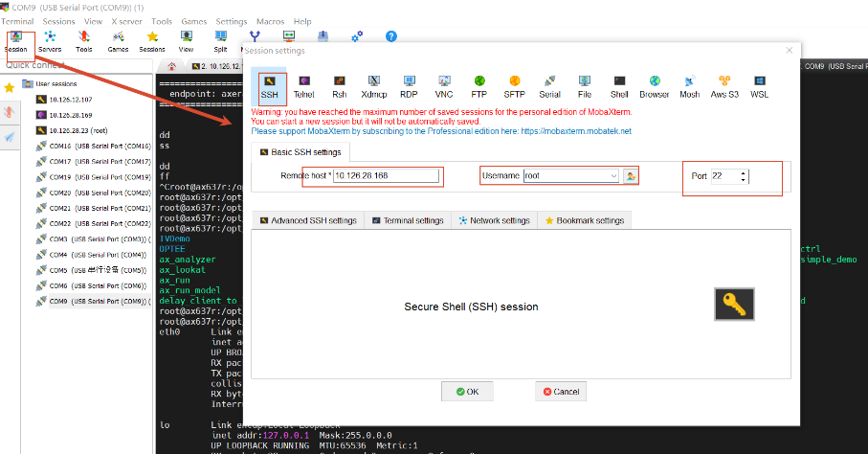Open the Sessions menu
Image resolution: width=868 pixels, height=454 pixels.
[58, 22]
